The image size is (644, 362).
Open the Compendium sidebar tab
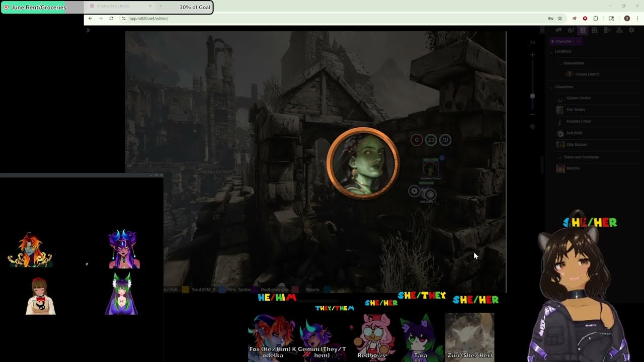click(x=595, y=31)
